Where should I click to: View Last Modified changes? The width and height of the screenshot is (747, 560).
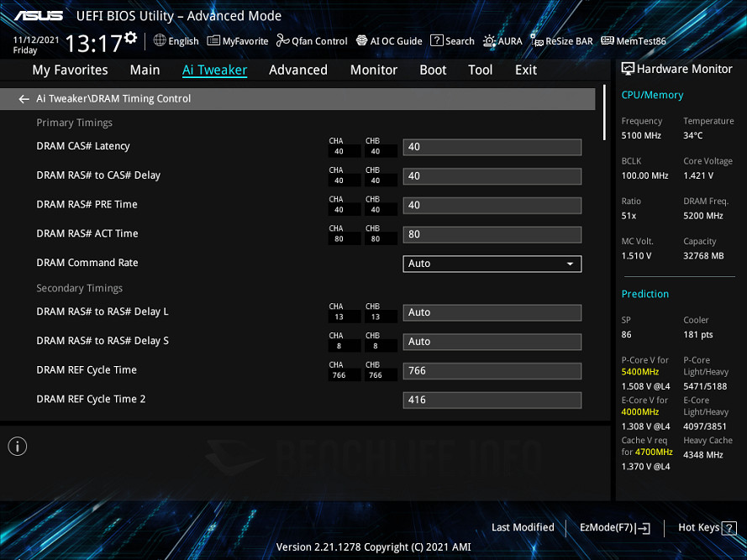[523, 527]
